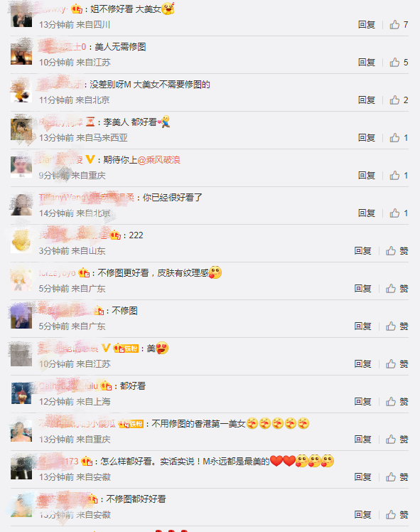This screenshot has width=420, height=532.
Task: Reply to the '美' comment from 江苏
Action: 362,363
